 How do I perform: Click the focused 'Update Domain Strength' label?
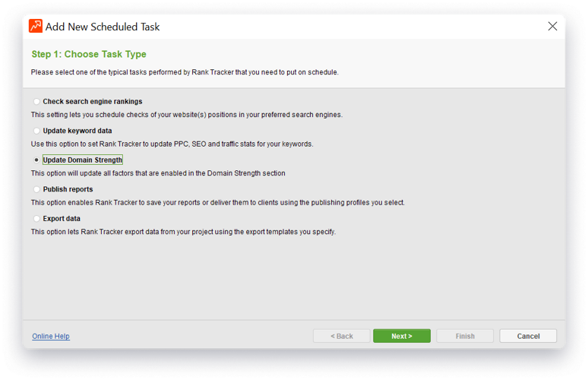pos(83,160)
